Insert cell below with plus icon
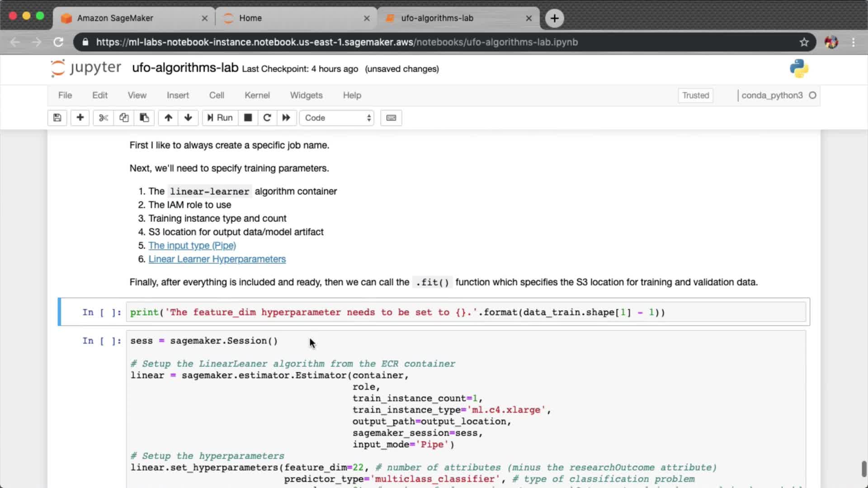 (80, 118)
